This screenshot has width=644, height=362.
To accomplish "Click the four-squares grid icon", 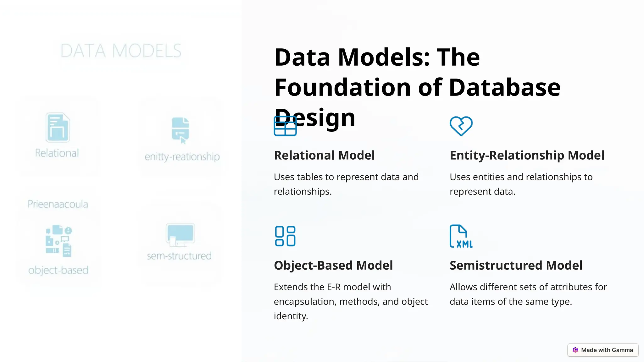I will [285, 236].
